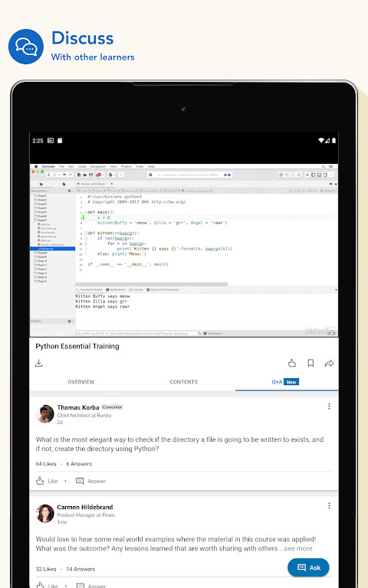Open Thomas Korba's name link
368x588 pixels.
78,407
